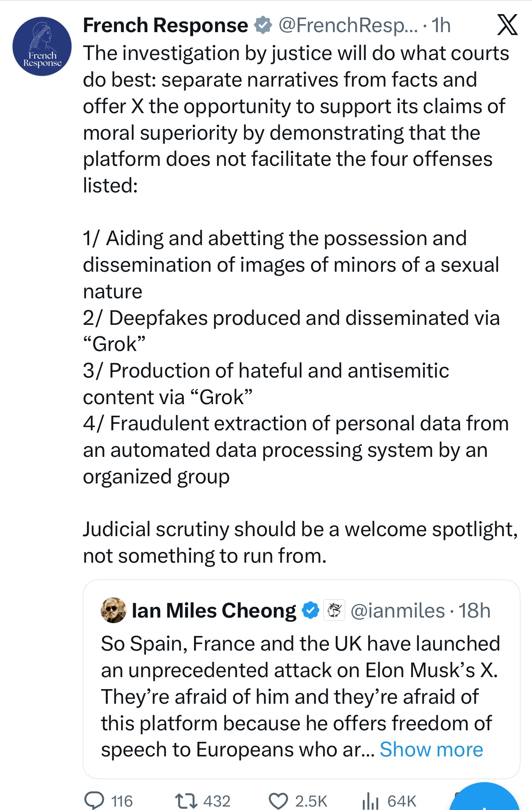
Task: Tap the X logo at top right
Action: [x=507, y=25]
